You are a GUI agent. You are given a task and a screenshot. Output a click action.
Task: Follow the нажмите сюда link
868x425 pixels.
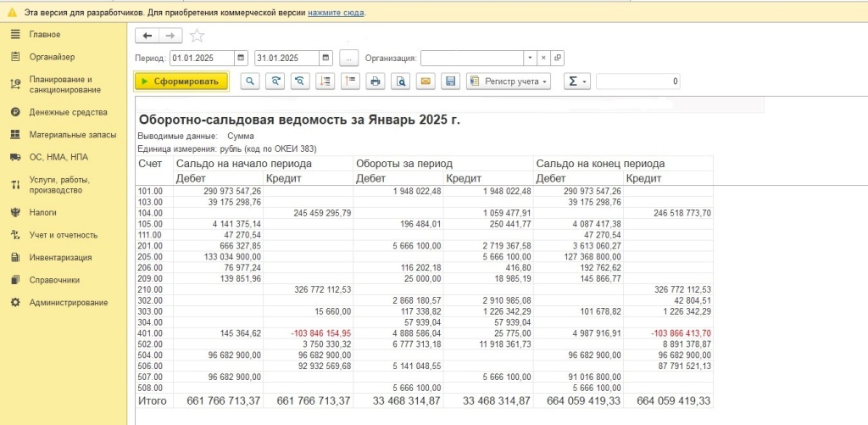pyautogui.click(x=336, y=12)
